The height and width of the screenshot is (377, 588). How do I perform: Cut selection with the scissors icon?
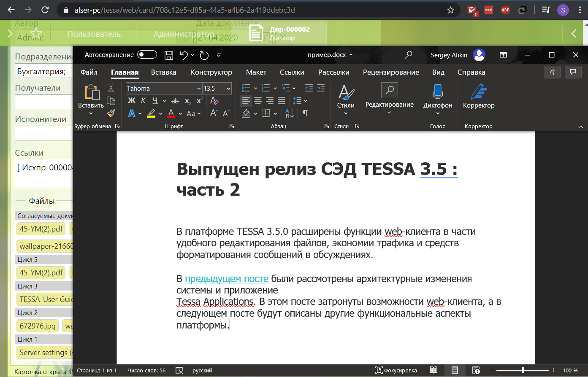(111, 88)
